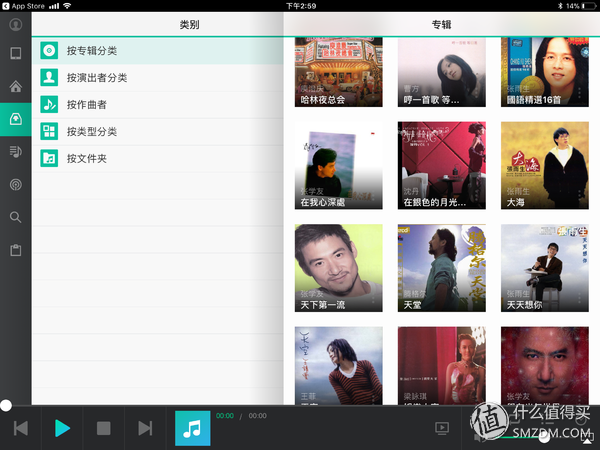Click the 专辑 column header
This screenshot has width=600, height=450.
pyautogui.click(x=441, y=25)
